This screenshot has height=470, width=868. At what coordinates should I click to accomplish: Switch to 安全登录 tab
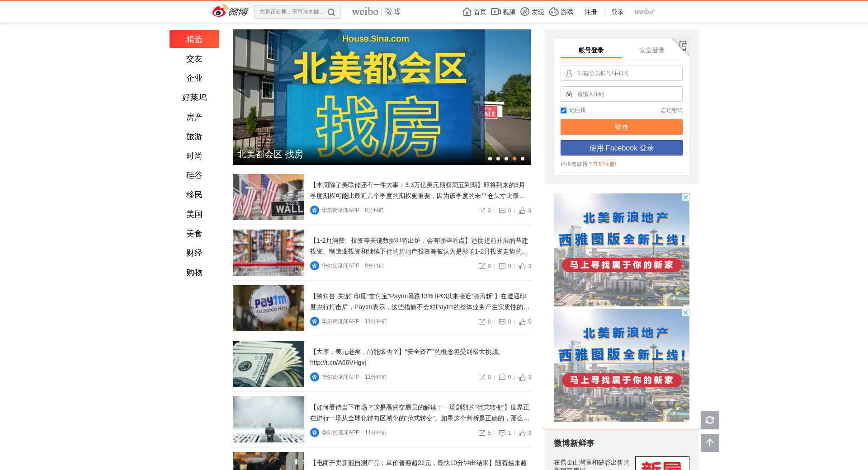652,50
